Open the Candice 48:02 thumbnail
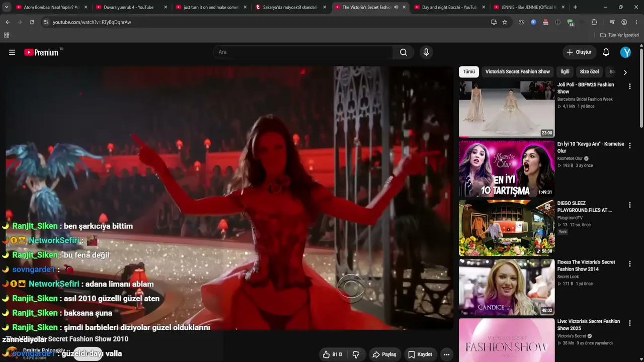This screenshot has width=644, height=362. pyautogui.click(x=507, y=287)
